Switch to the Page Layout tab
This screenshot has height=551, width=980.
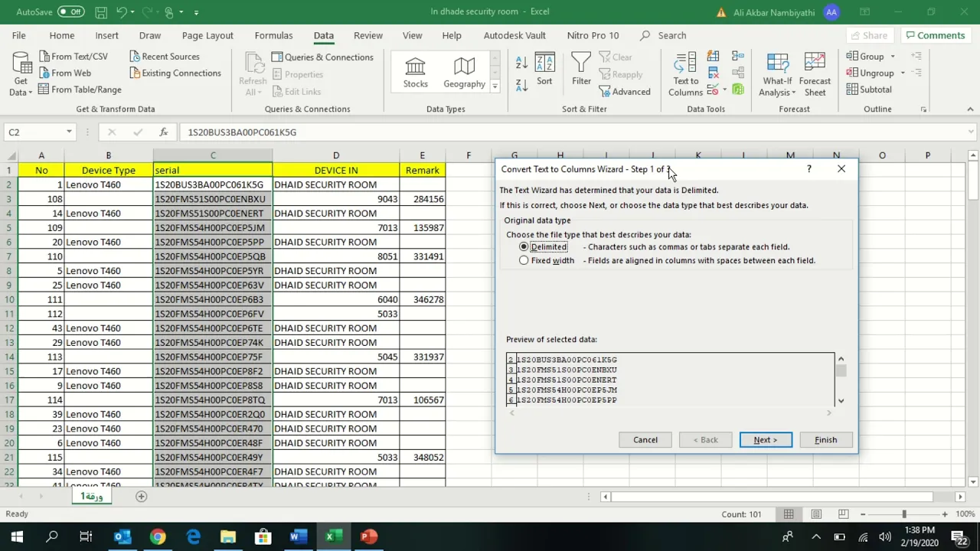click(207, 35)
